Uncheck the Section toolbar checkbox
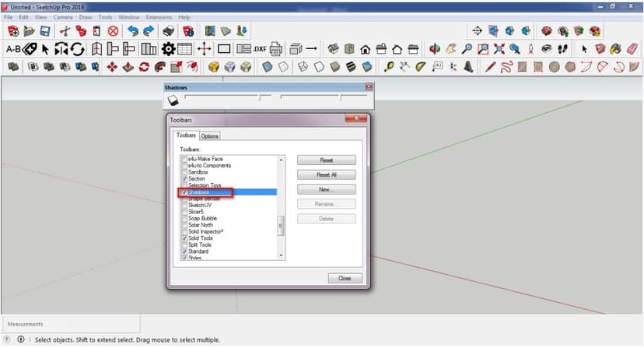Screen dimensions: 644x348 point(184,179)
